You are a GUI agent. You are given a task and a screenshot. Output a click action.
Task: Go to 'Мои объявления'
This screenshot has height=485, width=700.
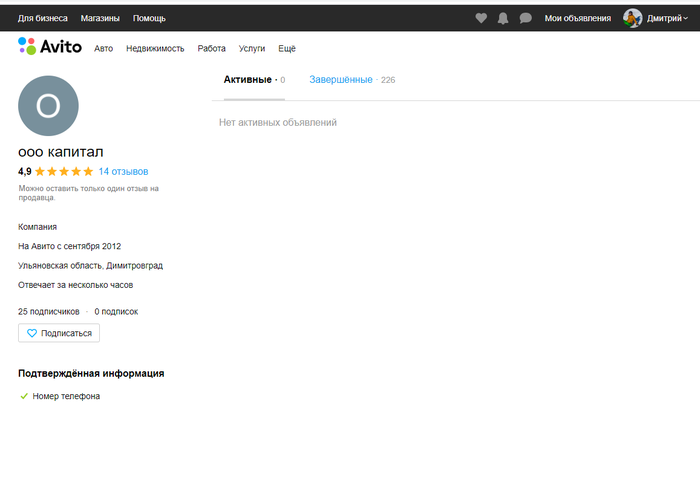pos(577,18)
